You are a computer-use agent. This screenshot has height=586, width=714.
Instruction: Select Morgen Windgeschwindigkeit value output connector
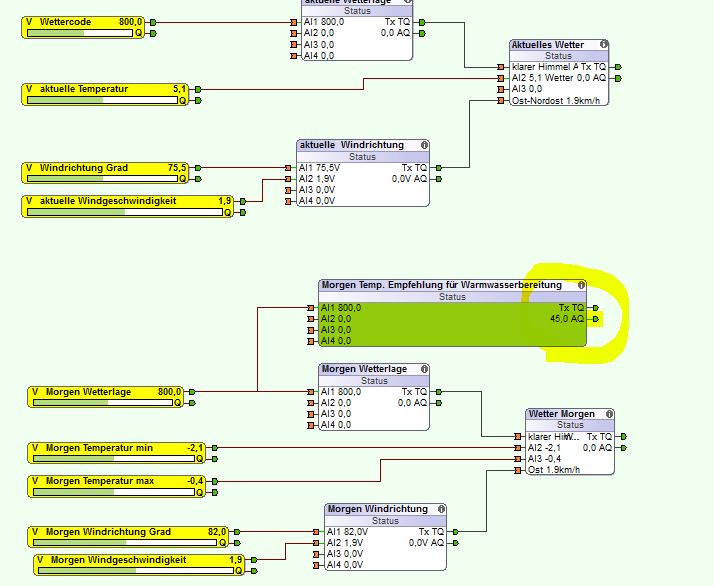pos(254,560)
